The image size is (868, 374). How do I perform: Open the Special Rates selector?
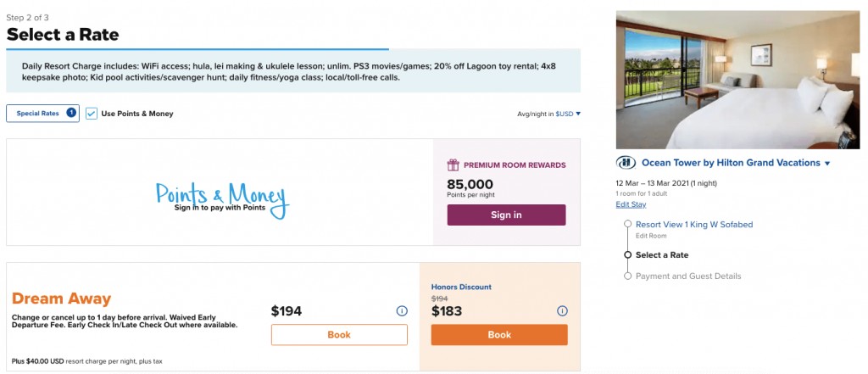click(x=38, y=114)
